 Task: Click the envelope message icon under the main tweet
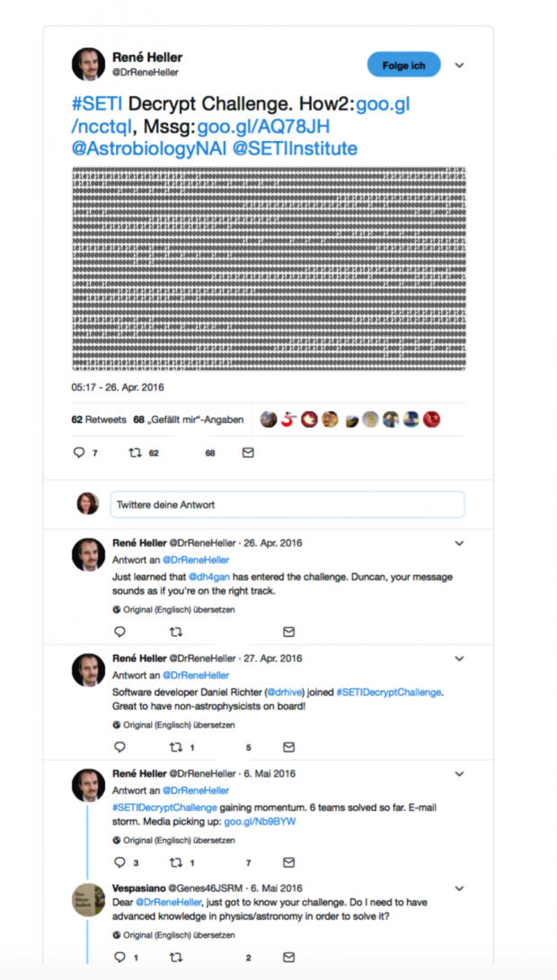click(x=248, y=453)
